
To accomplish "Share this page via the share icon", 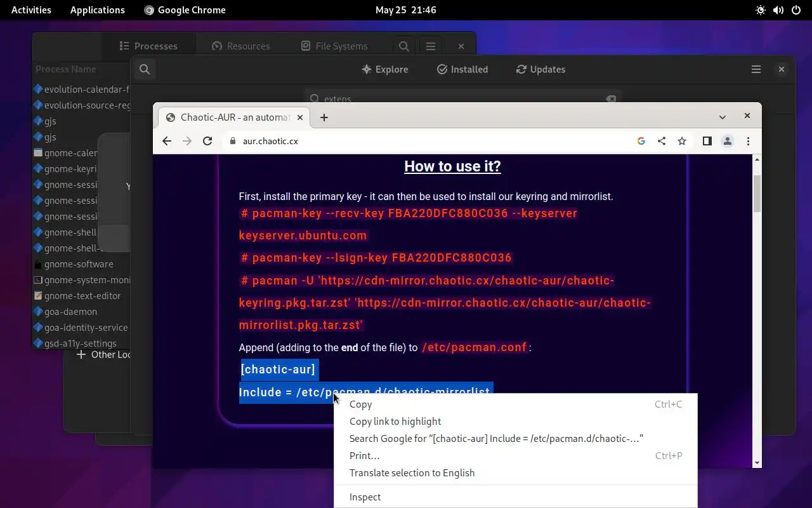I will click(662, 141).
